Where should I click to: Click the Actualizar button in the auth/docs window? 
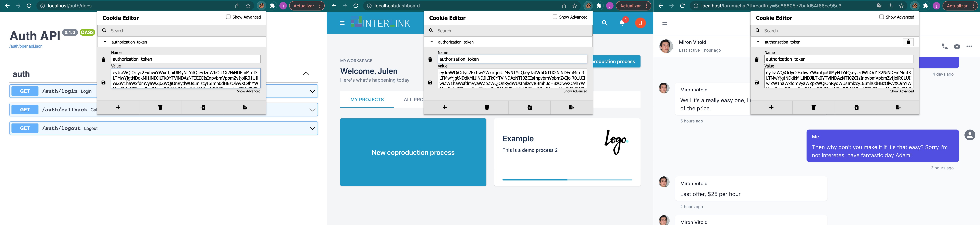point(304,6)
